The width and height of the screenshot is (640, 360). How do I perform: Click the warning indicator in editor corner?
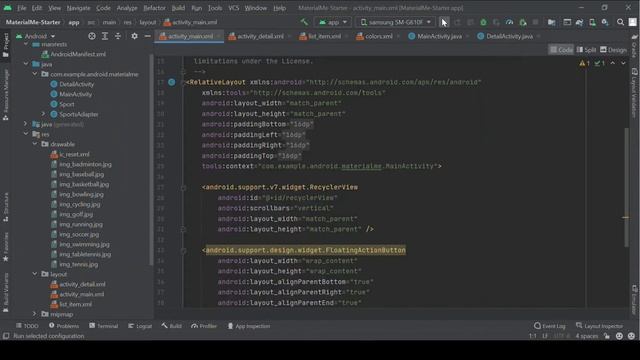click(x=584, y=63)
